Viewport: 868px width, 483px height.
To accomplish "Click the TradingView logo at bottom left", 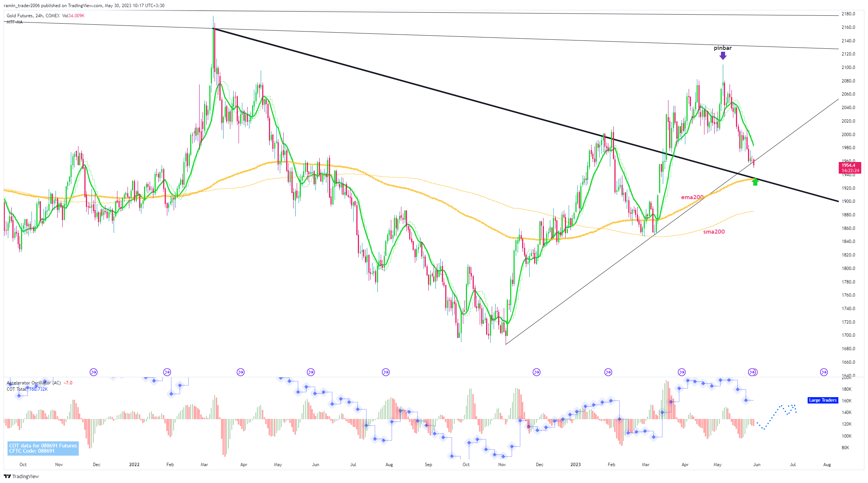I will coord(21,476).
